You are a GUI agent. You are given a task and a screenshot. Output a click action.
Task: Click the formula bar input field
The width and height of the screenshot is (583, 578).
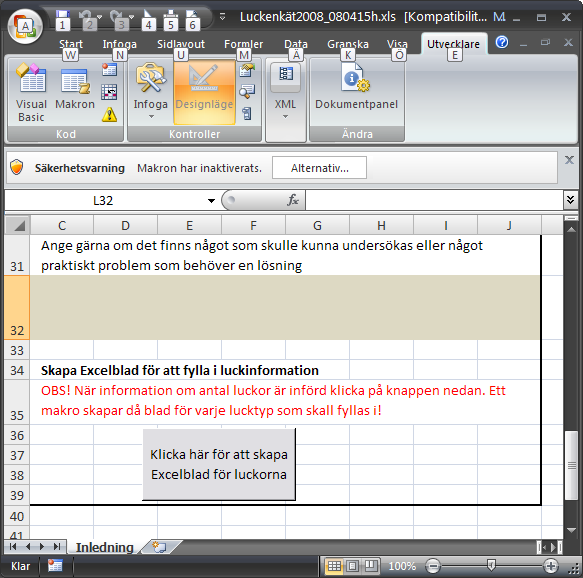[434, 200]
